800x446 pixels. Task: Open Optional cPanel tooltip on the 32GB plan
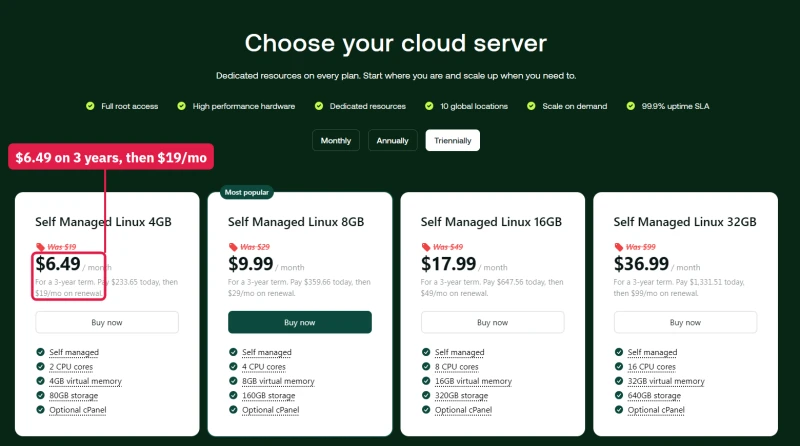point(656,410)
